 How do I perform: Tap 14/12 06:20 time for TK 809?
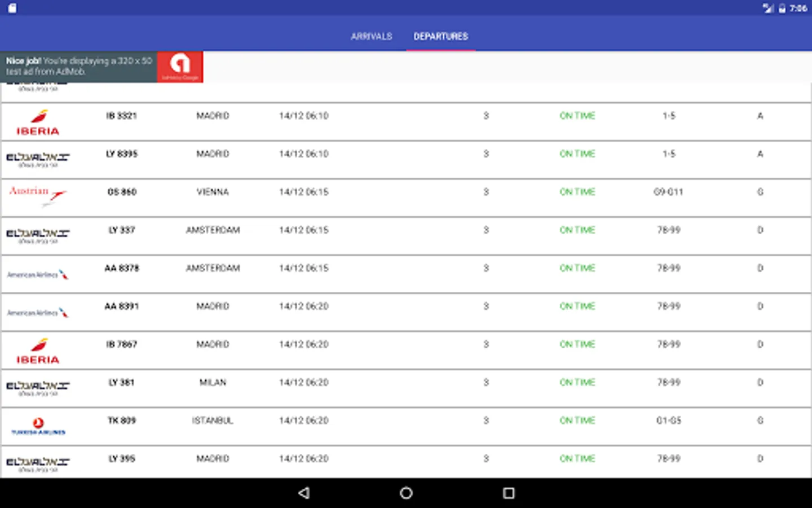click(x=303, y=421)
